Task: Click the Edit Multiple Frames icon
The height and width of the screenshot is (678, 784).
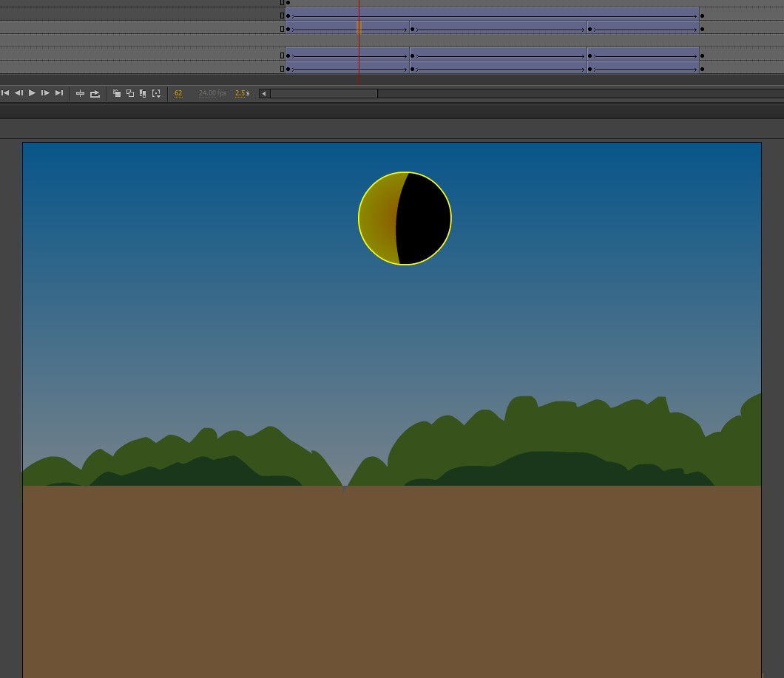Action: coord(143,93)
